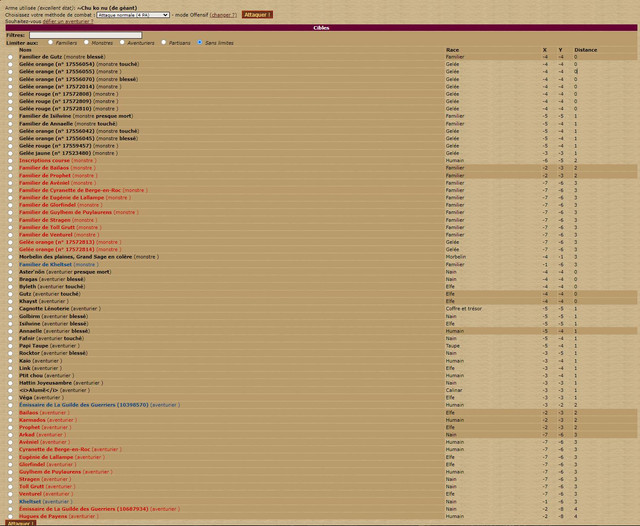This screenshot has width=640, height=526.
Task: Focus the 'Filtres' text input
Action: [85, 36]
